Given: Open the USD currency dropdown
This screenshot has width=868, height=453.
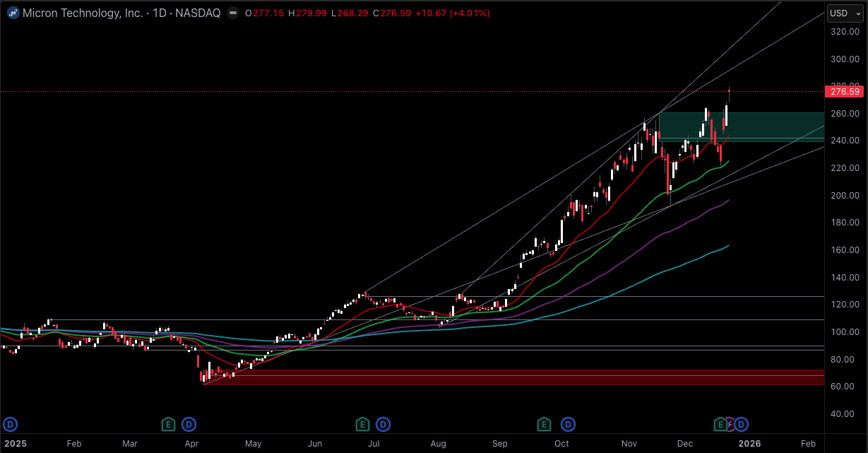Looking at the screenshot, I should (845, 12).
